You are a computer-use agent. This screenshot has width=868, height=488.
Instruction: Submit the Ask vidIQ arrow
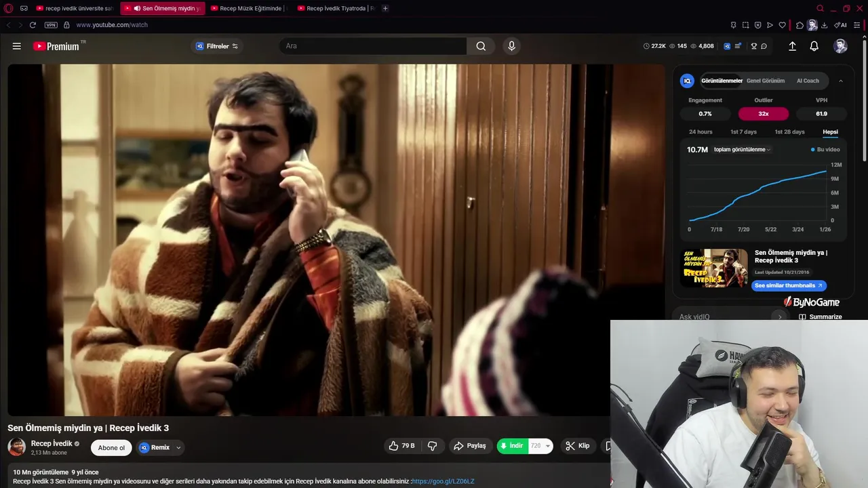point(780,317)
